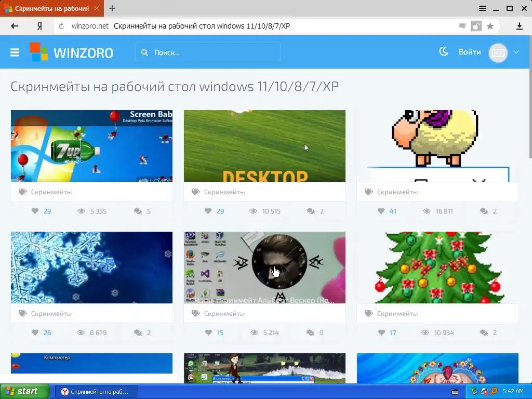
Task: Click the eye views icon beside 10 934
Action: pyautogui.click(x=425, y=332)
